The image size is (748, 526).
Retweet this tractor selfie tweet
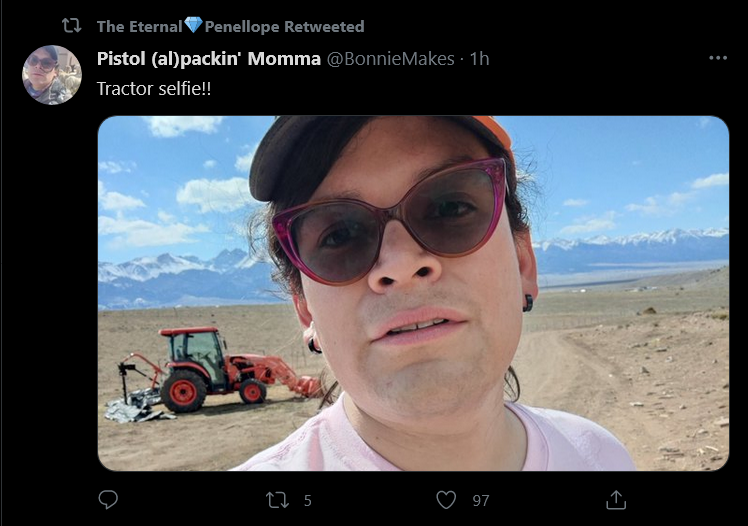pyautogui.click(x=277, y=500)
